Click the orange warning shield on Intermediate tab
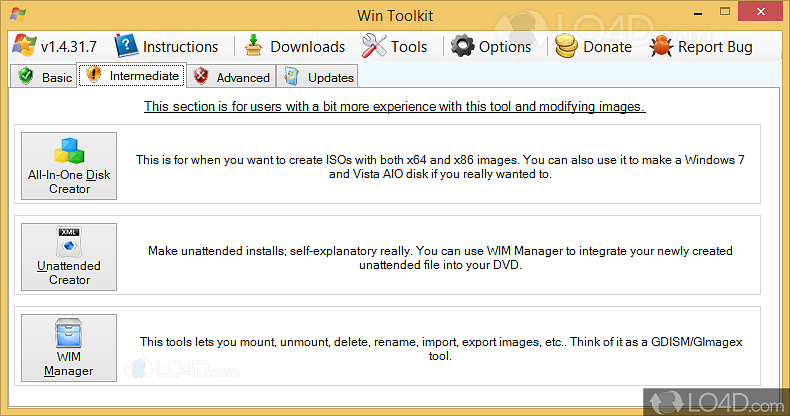Viewport: 790px width, 416px height. [x=94, y=75]
